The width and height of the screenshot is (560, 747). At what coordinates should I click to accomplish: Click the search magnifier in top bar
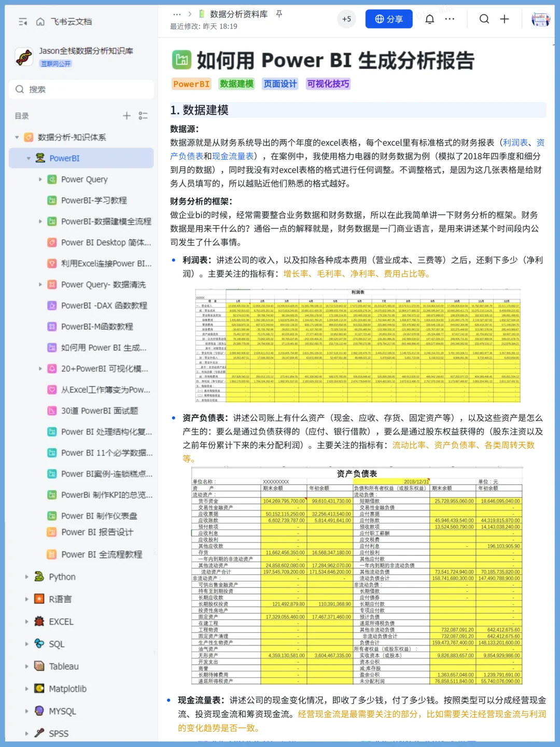(484, 19)
